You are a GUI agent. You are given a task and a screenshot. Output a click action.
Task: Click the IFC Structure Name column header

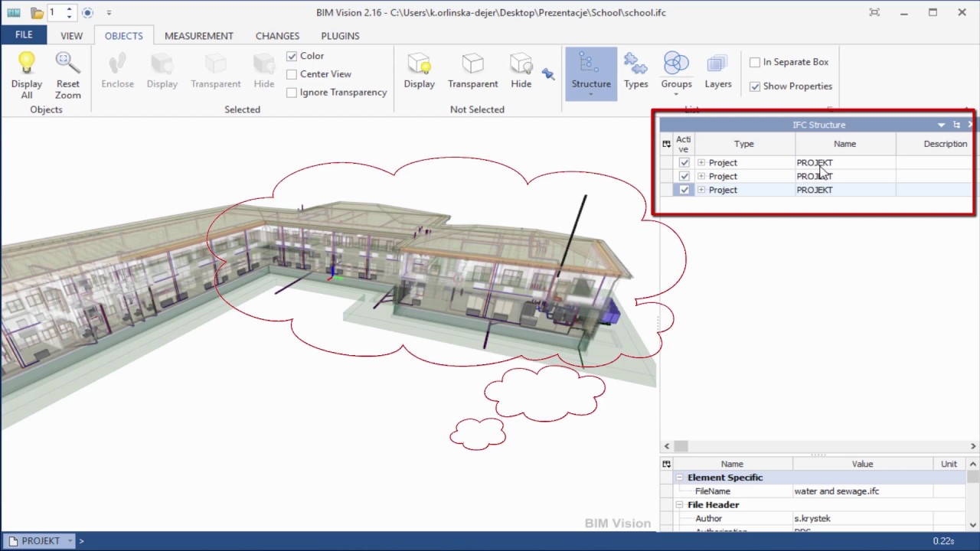(x=845, y=144)
